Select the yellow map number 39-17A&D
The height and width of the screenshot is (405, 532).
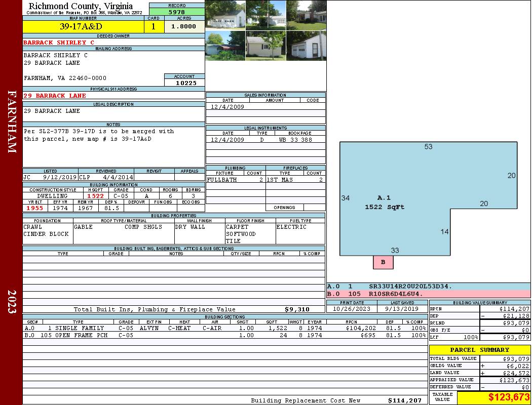click(81, 26)
